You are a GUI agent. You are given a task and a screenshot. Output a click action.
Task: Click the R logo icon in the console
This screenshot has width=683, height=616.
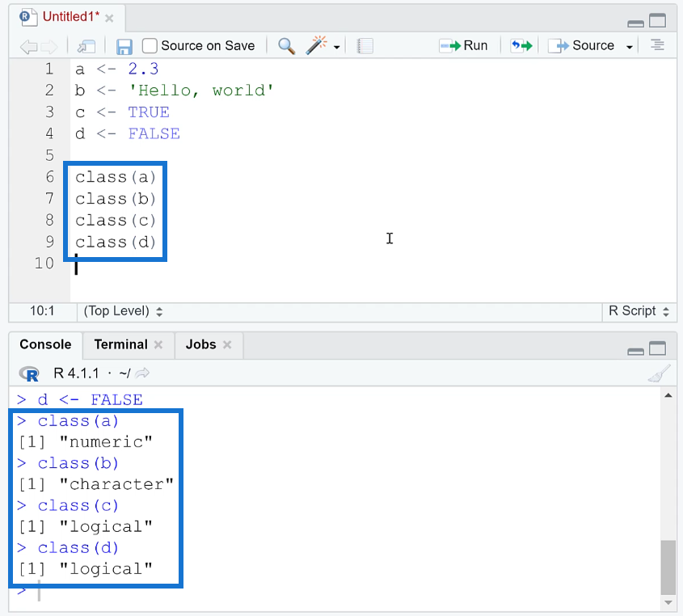[x=29, y=373]
